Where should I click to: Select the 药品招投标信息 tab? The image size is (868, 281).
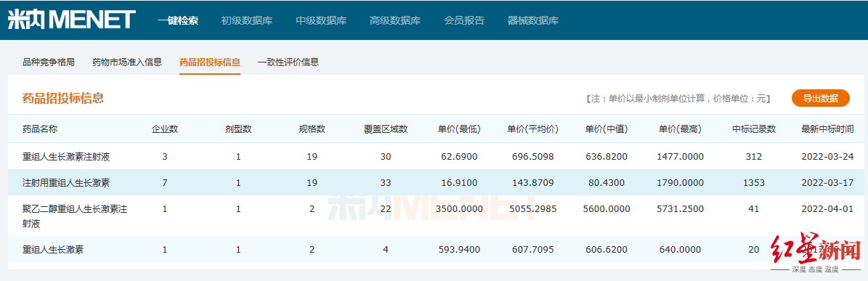pyautogui.click(x=210, y=62)
